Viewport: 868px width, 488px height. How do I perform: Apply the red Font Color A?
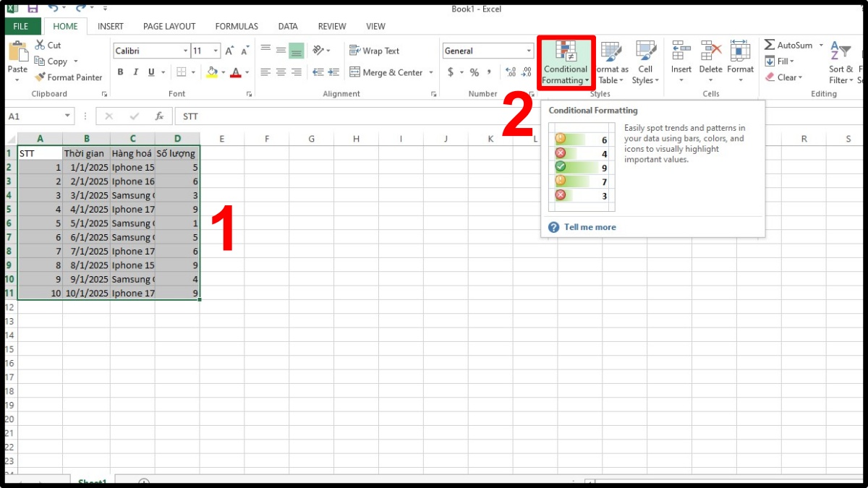coord(234,72)
